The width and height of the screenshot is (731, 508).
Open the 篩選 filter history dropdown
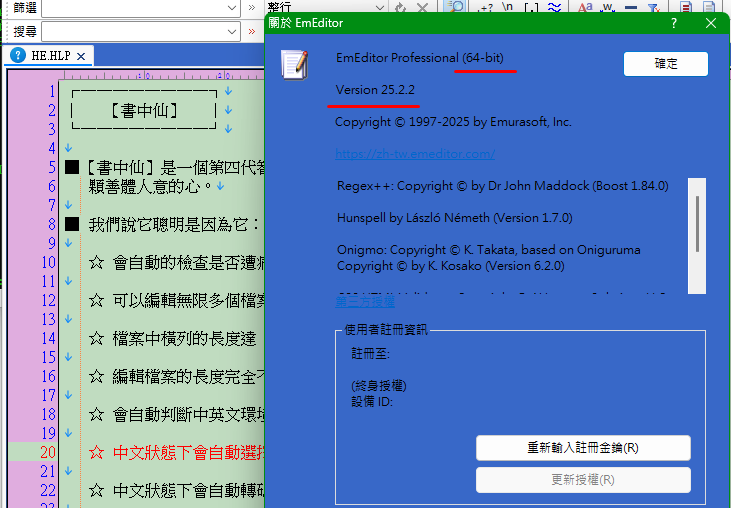coord(232,7)
